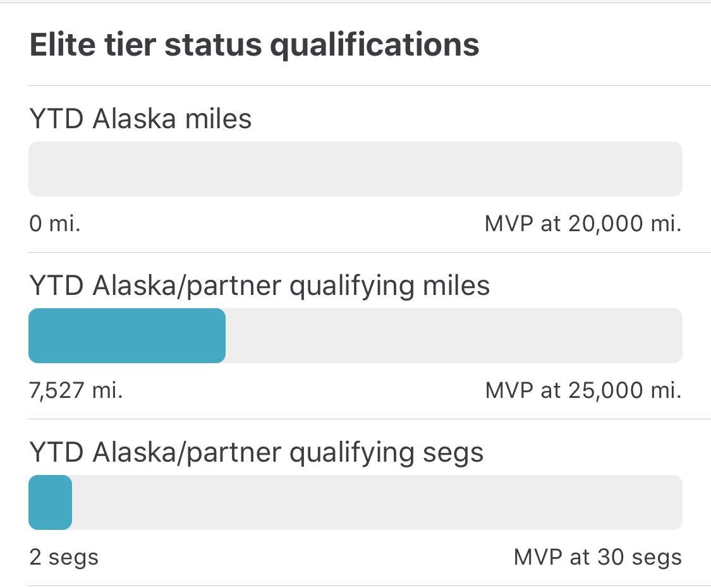Image resolution: width=711 pixels, height=588 pixels.
Task: Click MVP at 30 segs text
Action: (598, 558)
